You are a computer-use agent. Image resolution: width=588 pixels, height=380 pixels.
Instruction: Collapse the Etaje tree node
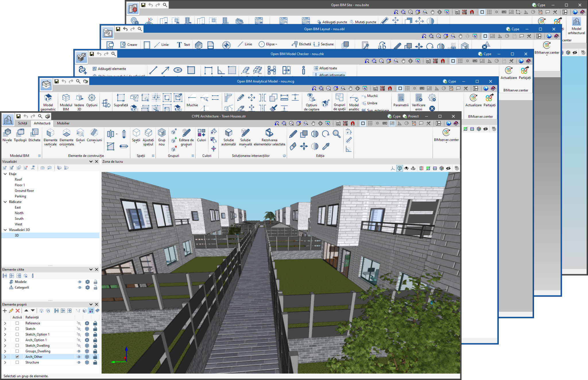coord(5,174)
